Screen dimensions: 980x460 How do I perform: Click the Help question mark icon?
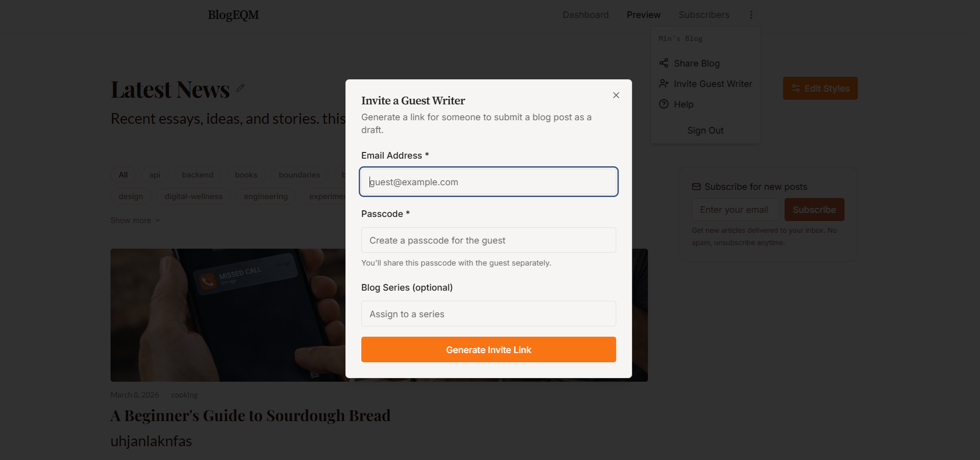pos(664,104)
